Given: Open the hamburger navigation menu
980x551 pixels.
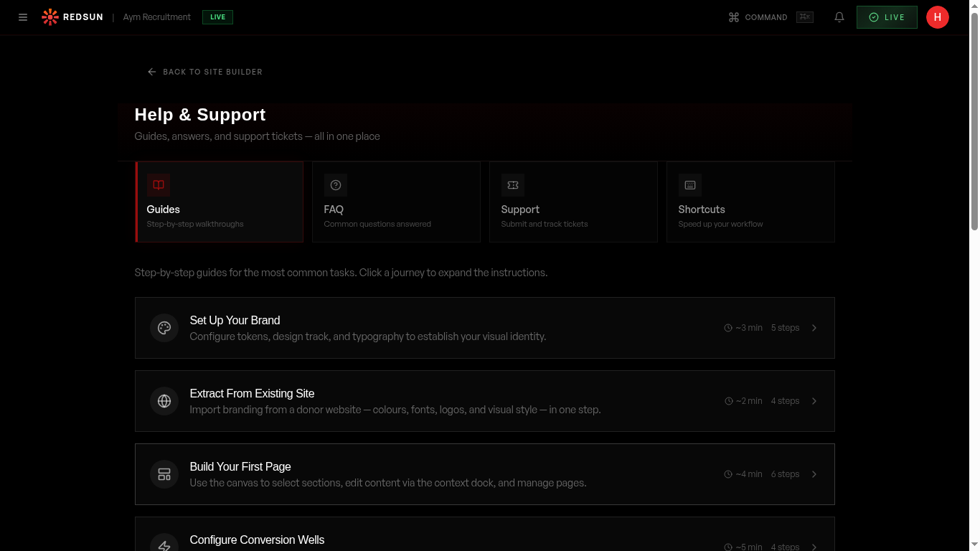Looking at the screenshot, I should pyautogui.click(x=22, y=17).
